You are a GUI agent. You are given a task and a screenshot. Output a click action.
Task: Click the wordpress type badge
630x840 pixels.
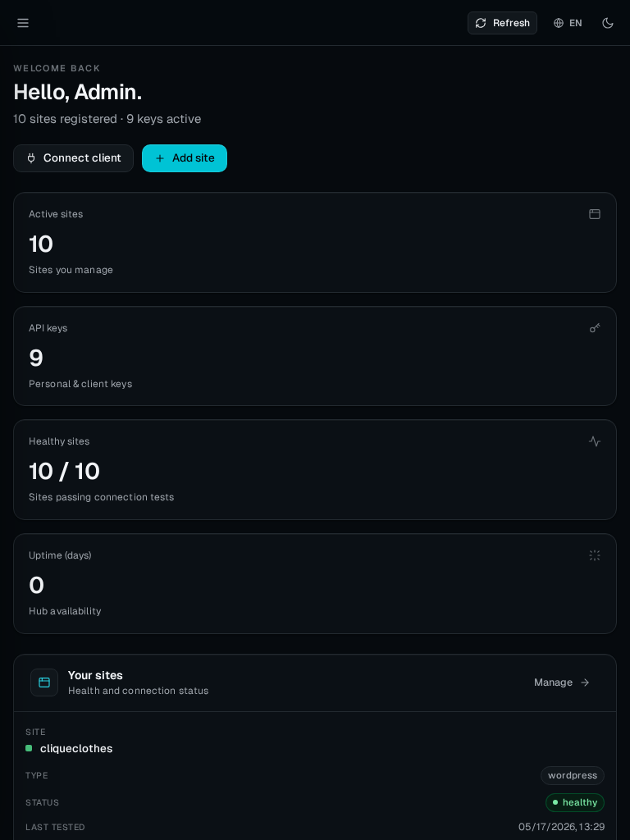point(572,776)
